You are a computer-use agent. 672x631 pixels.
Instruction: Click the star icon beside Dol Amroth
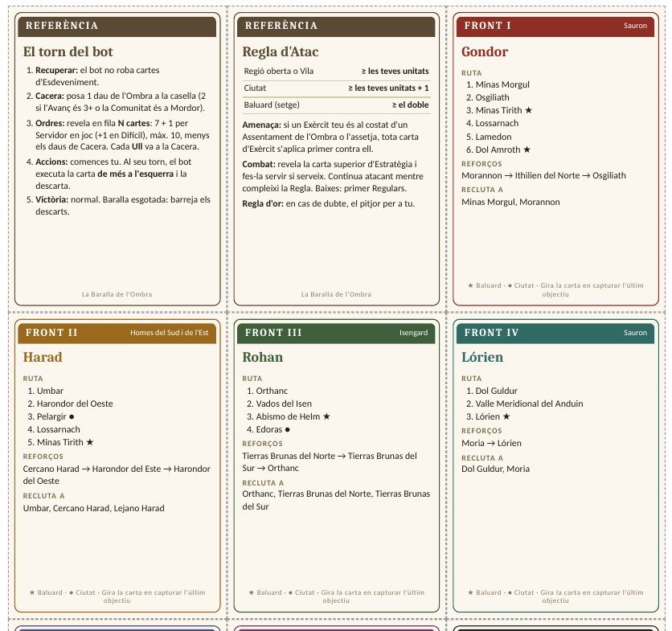tap(527, 150)
